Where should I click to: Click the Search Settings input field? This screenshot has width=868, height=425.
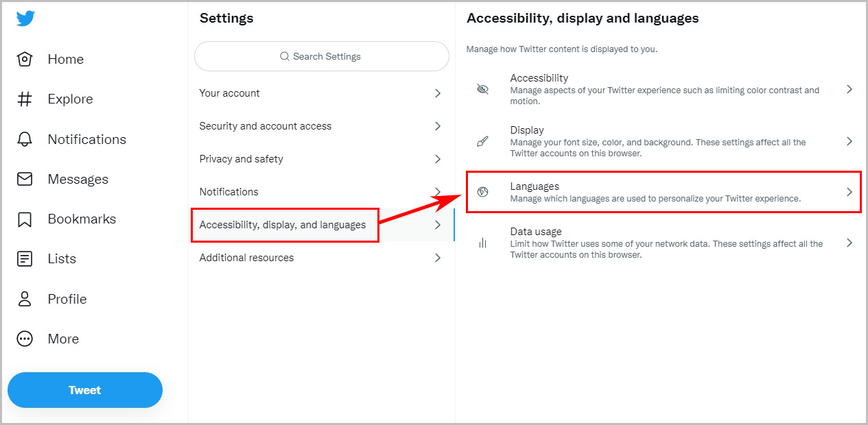(x=322, y=56)
